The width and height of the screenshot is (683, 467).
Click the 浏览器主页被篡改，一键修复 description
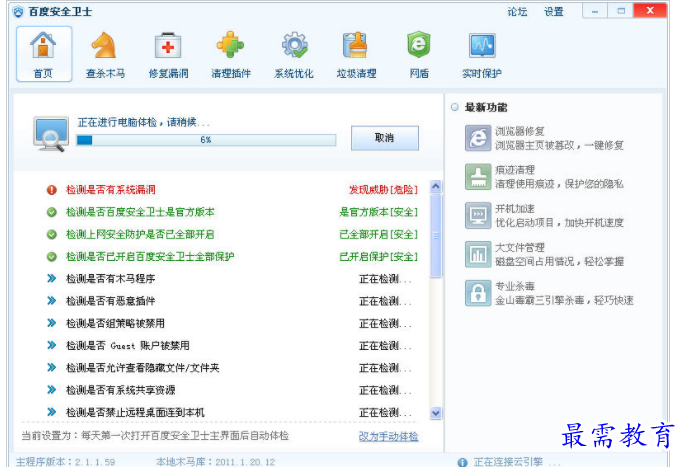[x=559, y=146]
